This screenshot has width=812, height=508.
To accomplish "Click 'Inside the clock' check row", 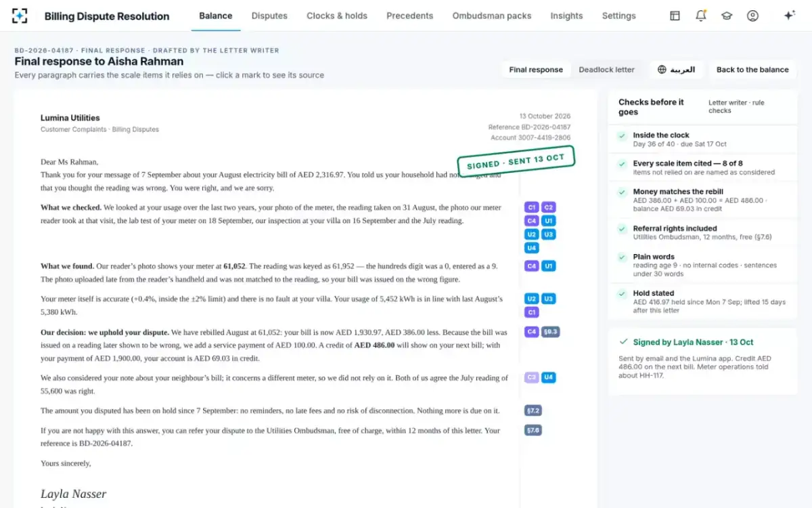I will (x=702, y=140).
